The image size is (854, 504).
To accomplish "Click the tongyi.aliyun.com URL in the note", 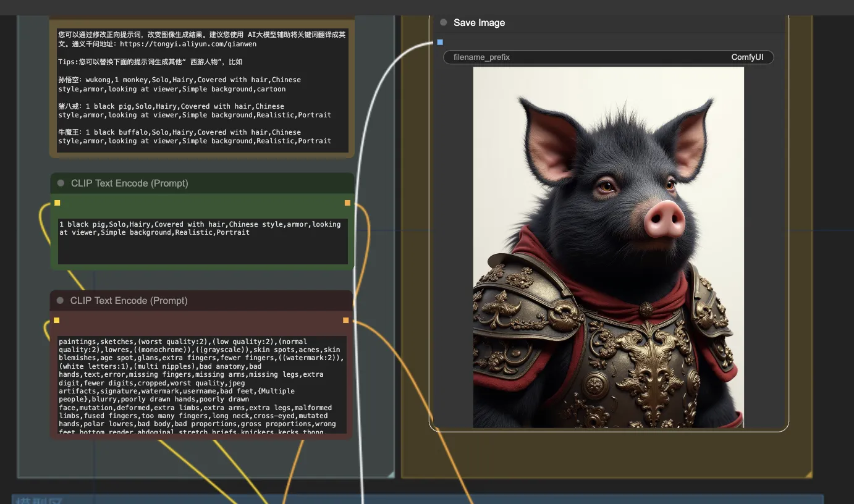I will (188, 44).
